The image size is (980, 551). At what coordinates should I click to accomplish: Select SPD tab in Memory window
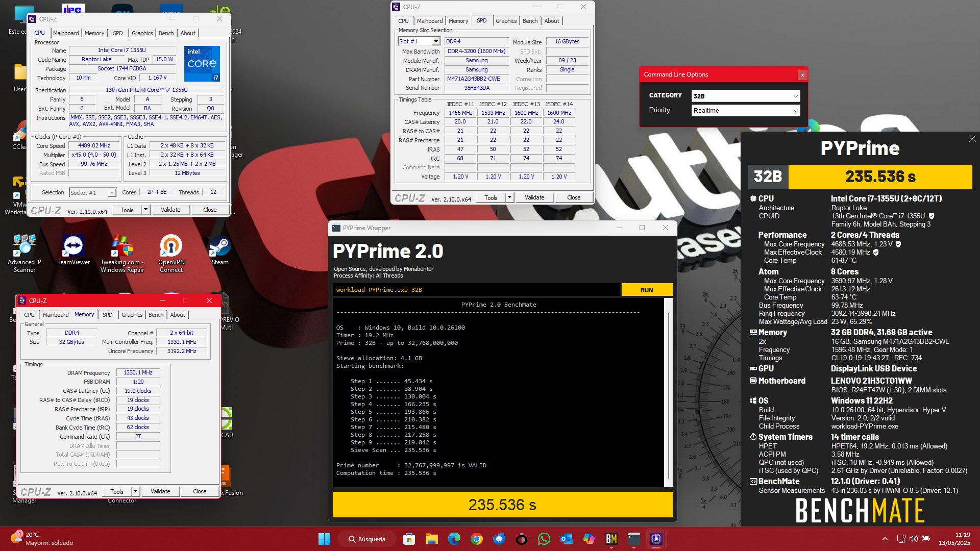pos(107,315)
